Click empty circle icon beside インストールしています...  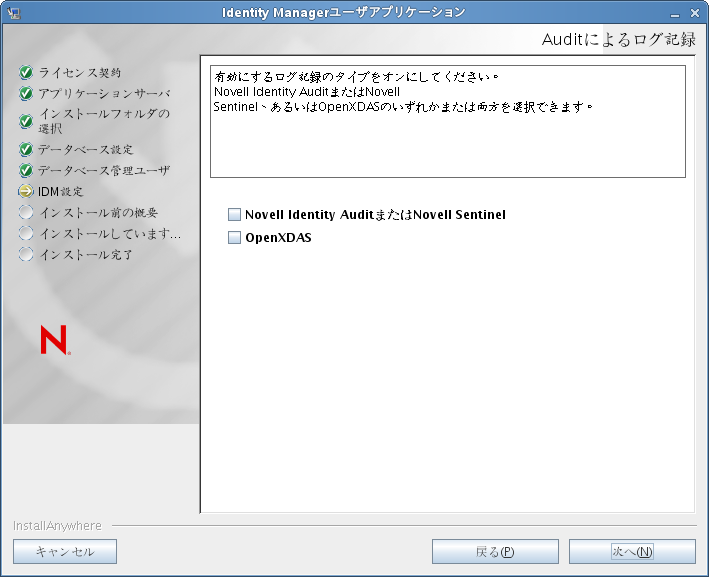click(26, 233)
